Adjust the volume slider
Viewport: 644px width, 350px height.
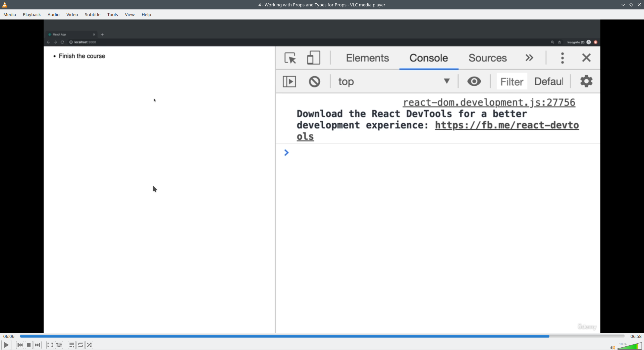click(x=630, y=346)
